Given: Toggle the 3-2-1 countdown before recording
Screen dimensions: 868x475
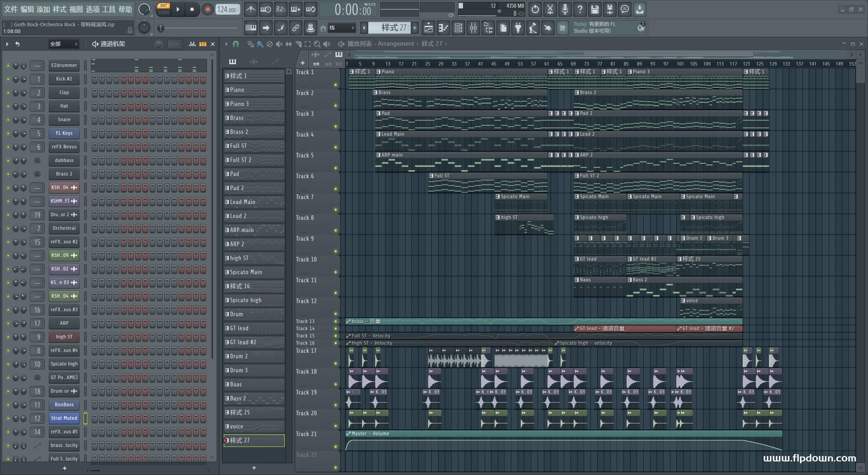Looking at the screenshot, I should point(281,9).
